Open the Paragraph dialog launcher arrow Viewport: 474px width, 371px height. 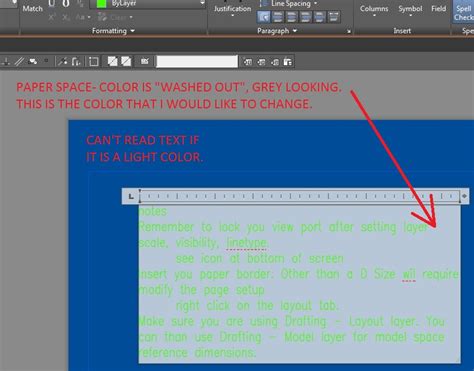[349, 31]
